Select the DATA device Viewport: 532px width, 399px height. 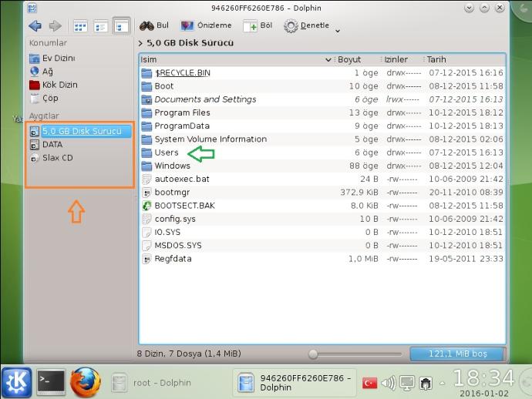(x=46, y=145)
